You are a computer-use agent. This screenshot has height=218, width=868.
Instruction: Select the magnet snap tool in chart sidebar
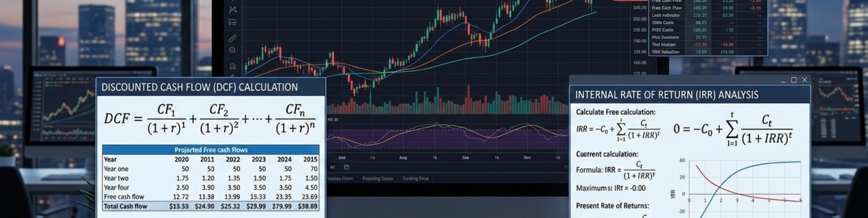232,66
